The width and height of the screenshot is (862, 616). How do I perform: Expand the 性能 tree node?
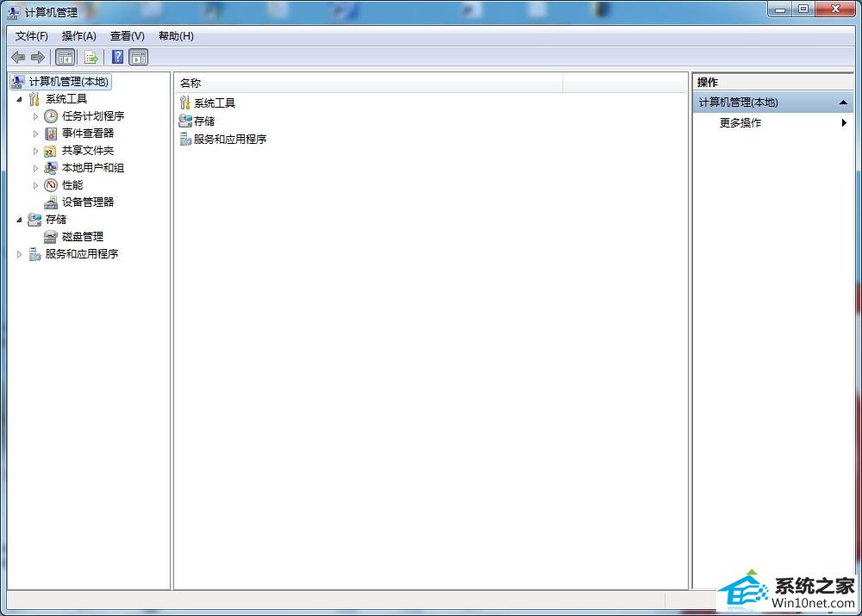click(x=35, y=185)
